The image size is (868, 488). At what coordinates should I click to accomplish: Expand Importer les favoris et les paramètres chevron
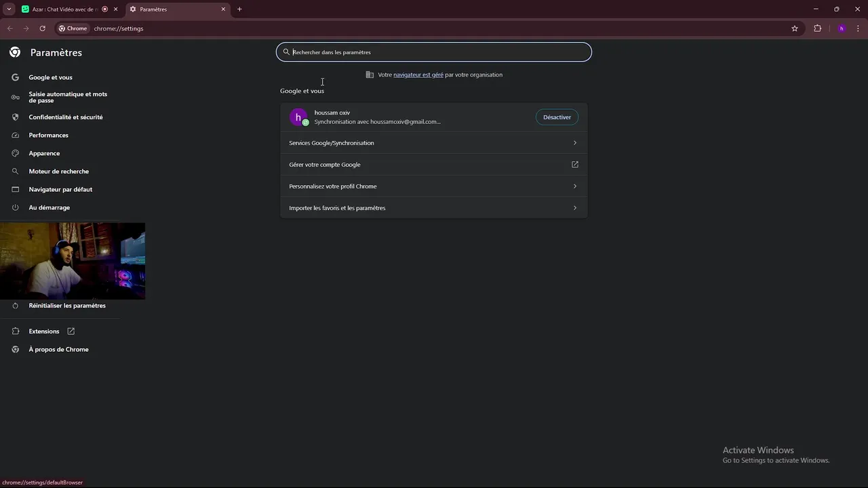point(575,208)
